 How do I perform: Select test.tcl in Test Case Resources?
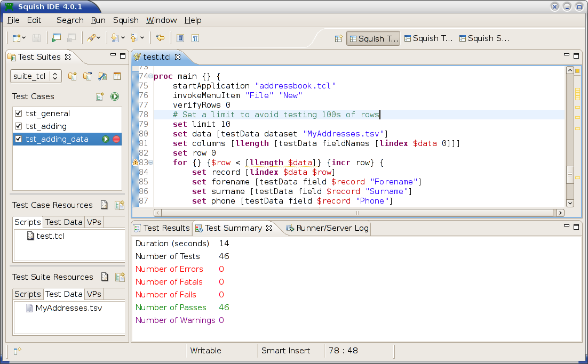(50, 236)
